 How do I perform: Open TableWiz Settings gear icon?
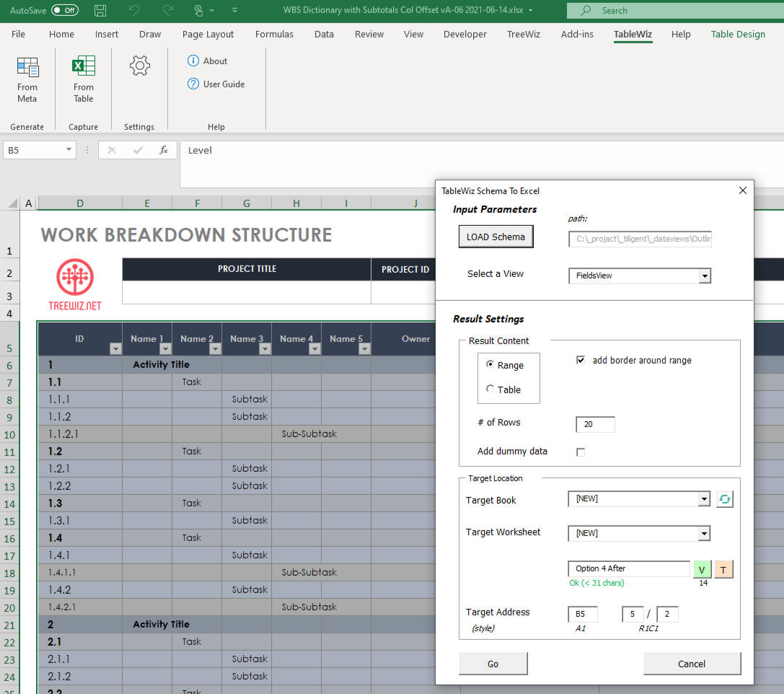pos(139,66)
